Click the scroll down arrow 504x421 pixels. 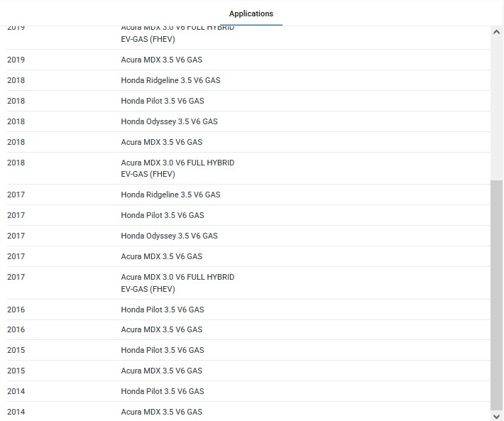coord(496,416)
